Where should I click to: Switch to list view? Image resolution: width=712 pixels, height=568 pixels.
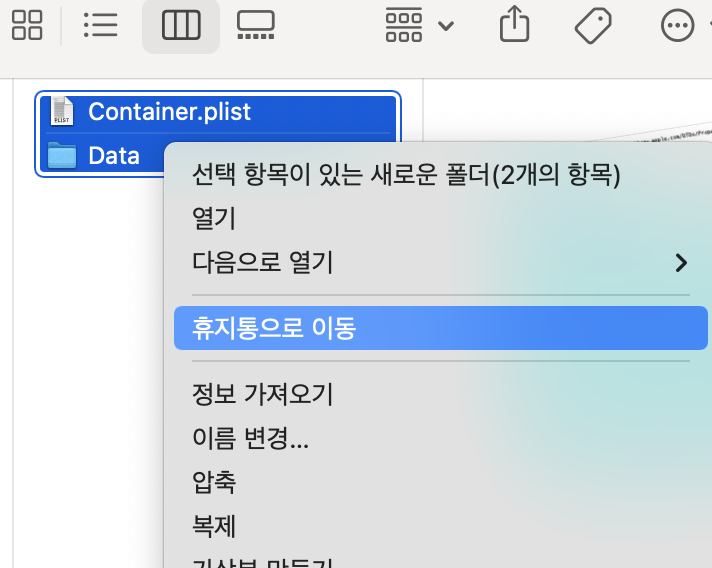pos(100,25)
